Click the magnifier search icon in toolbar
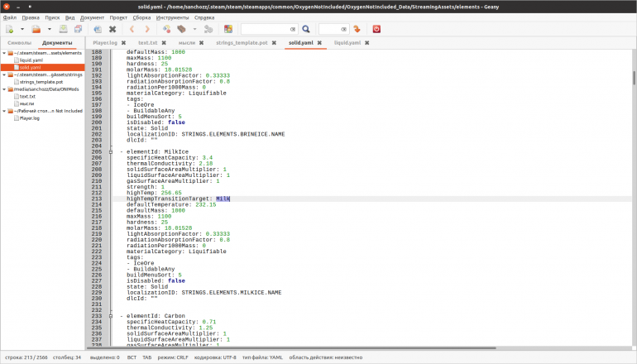Screen dimensions: 637x364 (305, 29)
